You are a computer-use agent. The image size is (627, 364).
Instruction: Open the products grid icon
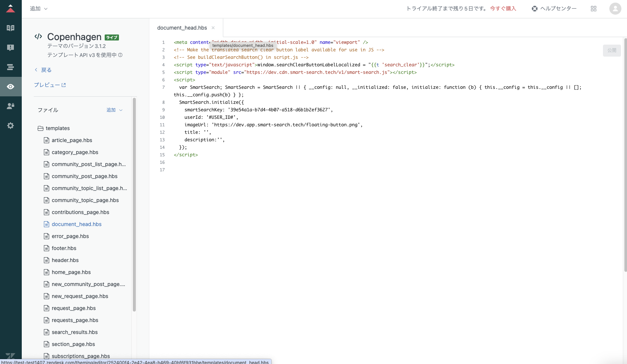tap(594, 9)
